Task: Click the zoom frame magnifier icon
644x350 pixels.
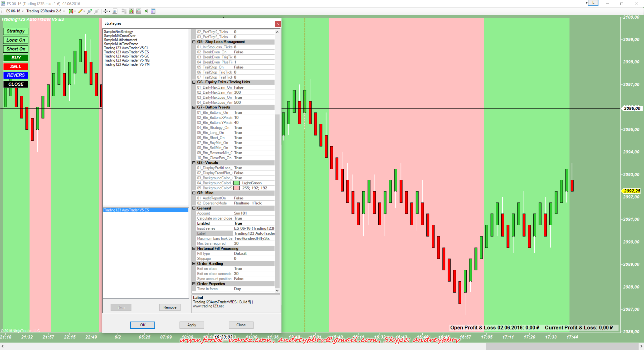Action: [x=115, y=11]
